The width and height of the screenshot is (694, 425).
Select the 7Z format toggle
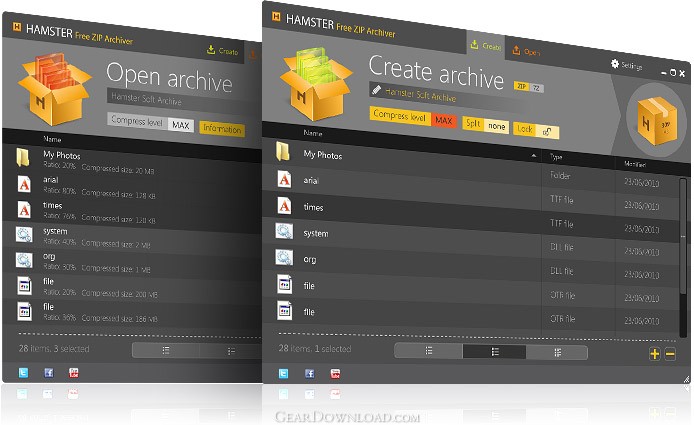536,88
